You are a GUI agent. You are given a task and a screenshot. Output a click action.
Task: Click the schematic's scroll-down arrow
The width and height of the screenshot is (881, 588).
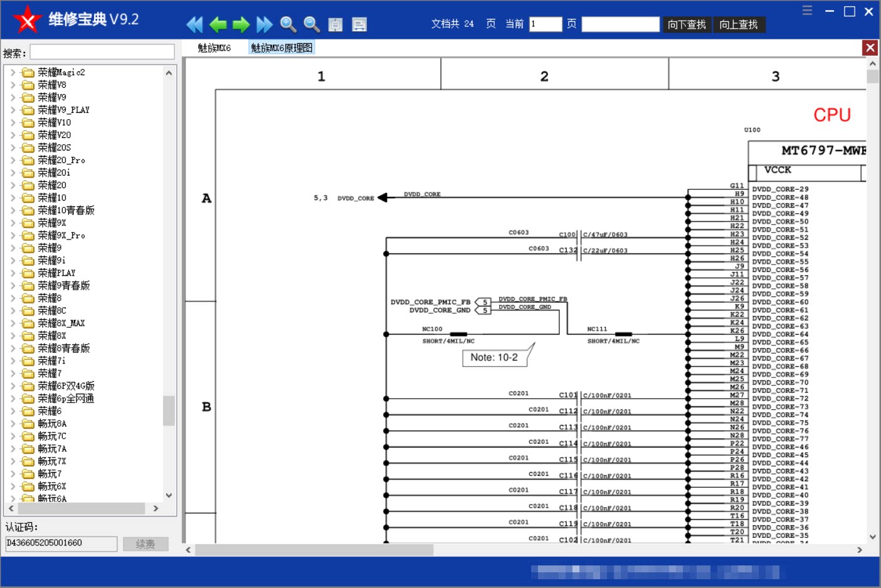(872, 537)
